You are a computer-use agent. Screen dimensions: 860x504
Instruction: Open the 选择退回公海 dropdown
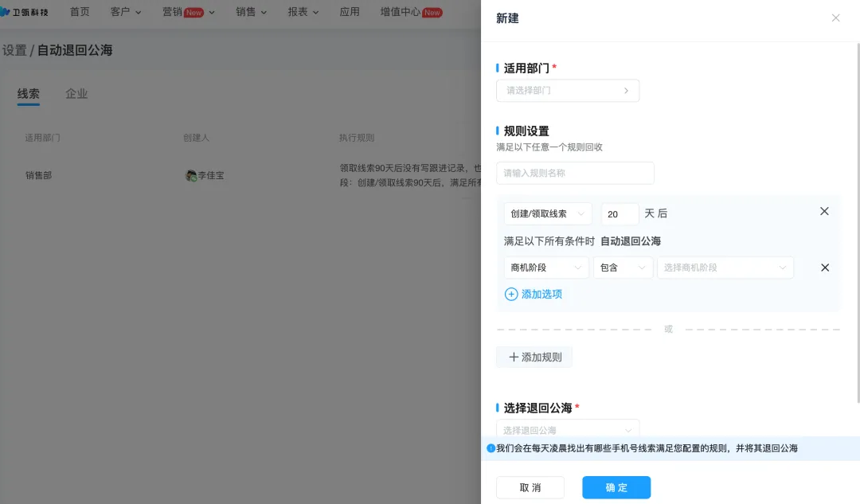click(x=568, y=429)
